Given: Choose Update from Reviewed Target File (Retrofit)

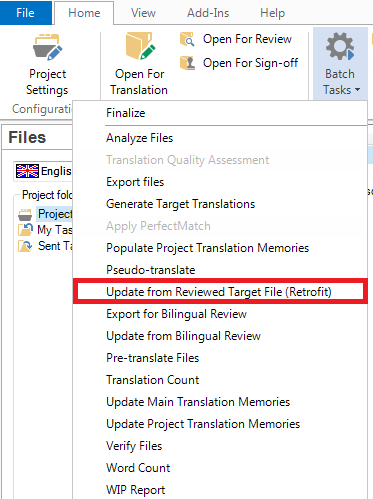Looking at the screenshot, I should click(220, 292).
